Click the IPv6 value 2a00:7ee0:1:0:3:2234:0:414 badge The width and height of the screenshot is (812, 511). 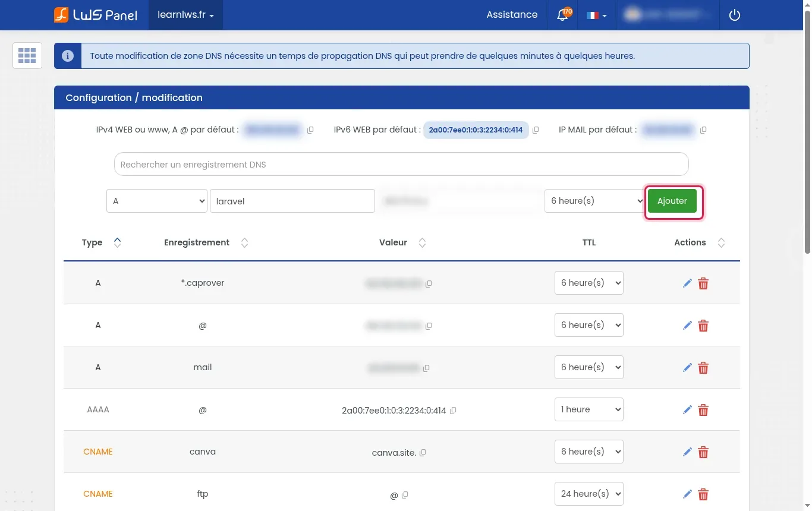coord(476,130)
